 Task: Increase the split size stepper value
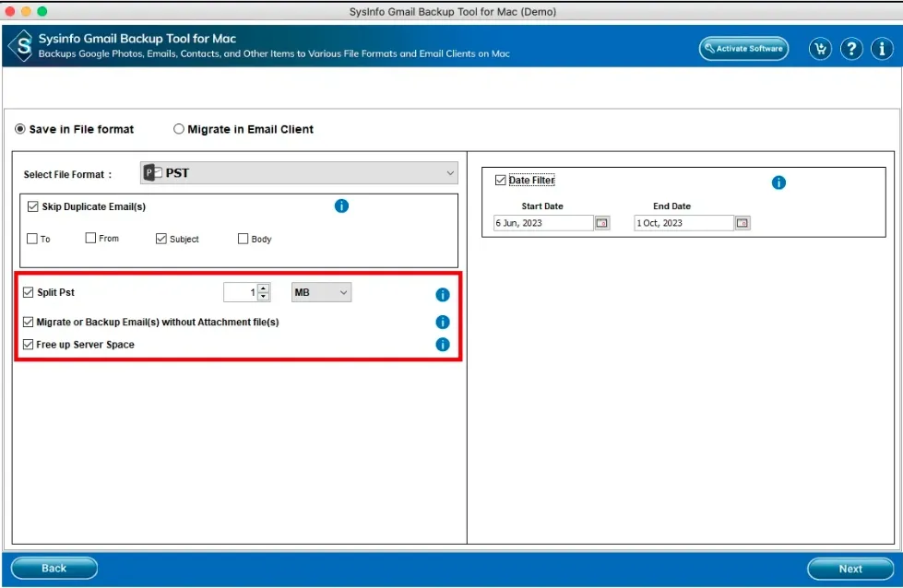click(x=264, y=288)
